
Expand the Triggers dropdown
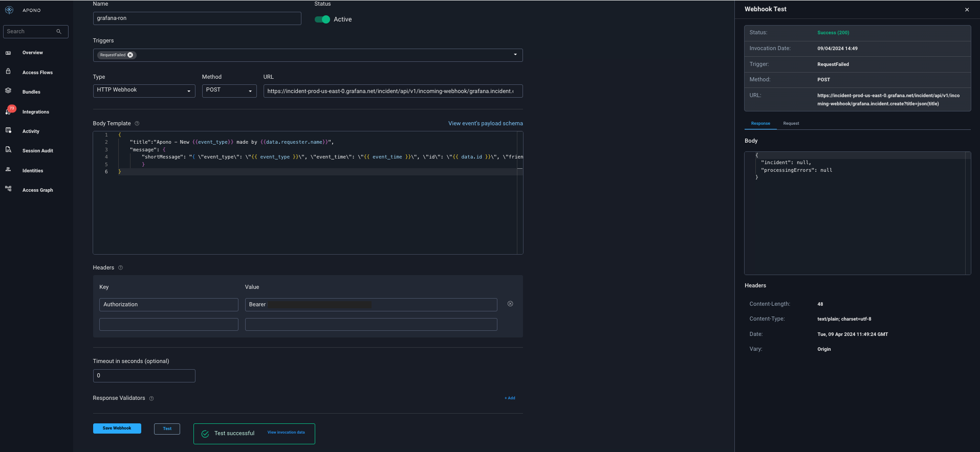pyautogui.click(x=515, y=55)
